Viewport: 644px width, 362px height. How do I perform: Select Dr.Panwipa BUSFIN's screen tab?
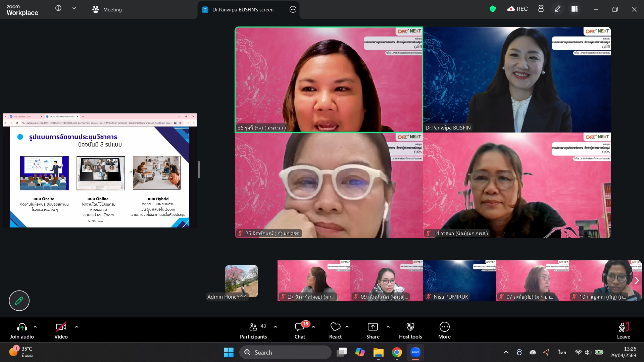[x=243, y=10]
